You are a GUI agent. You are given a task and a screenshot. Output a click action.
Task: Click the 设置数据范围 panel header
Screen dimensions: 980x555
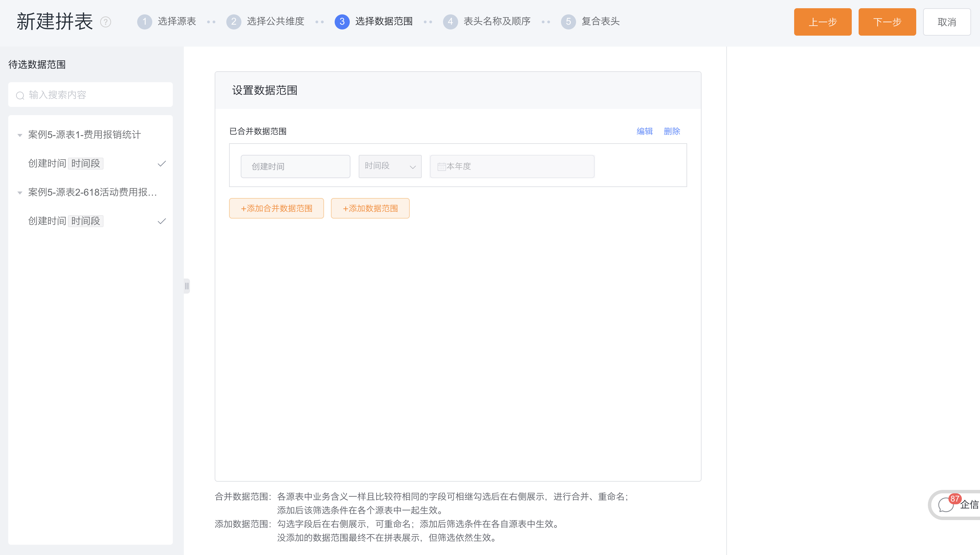pyautogui.click(x=458, y=90)
